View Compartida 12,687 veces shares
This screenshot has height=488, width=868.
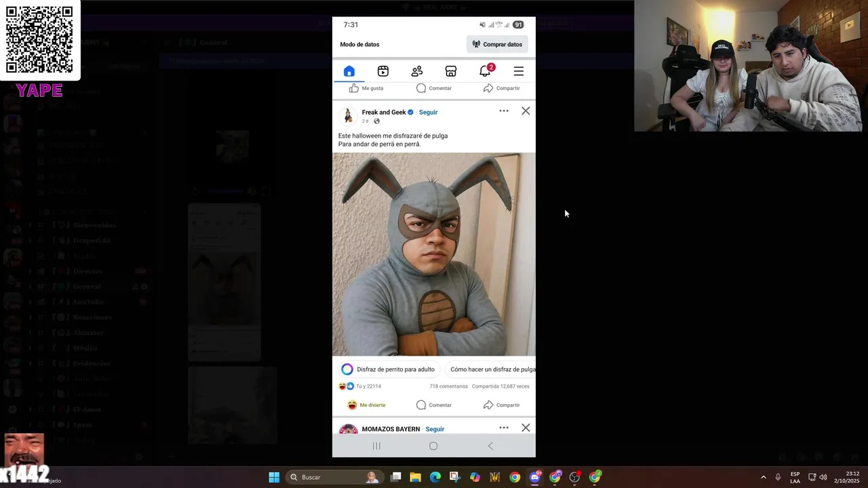point(500,386)
